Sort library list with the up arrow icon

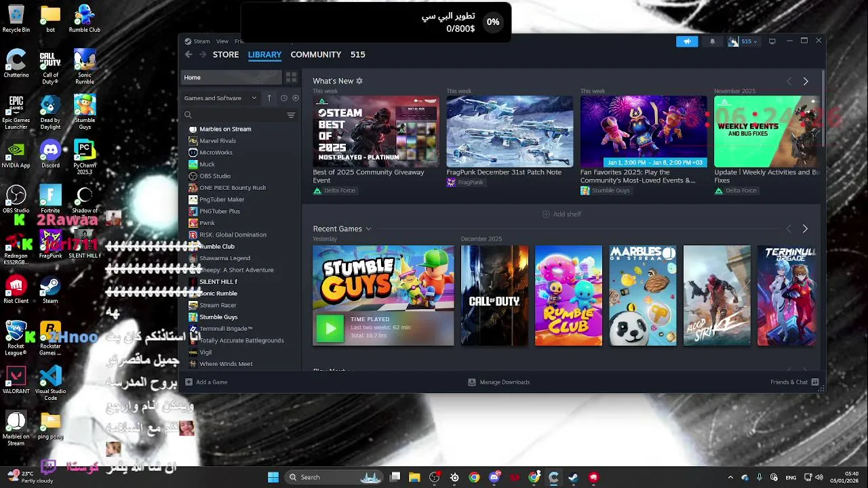[269, 98]
